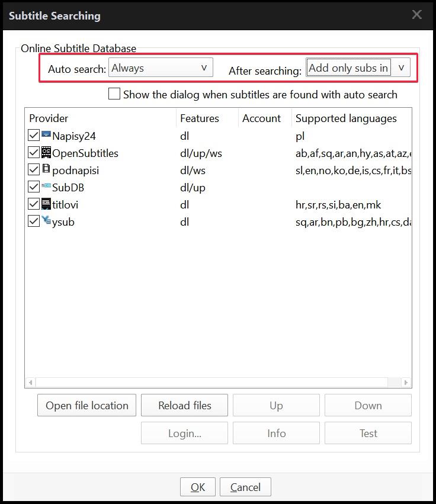436x504 pixels.
Task: Click the 'pl' supported language cell
Action: (300, 136)
